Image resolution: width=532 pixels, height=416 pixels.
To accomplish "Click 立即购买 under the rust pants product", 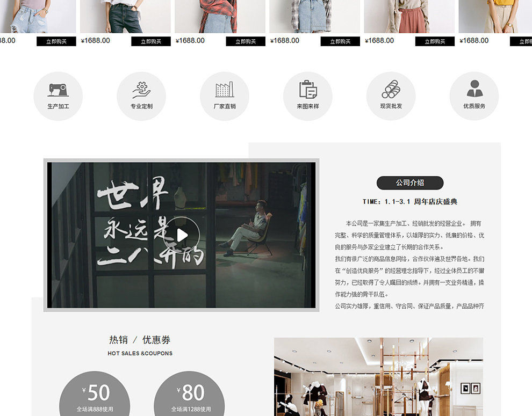I will tap(435, 41).
